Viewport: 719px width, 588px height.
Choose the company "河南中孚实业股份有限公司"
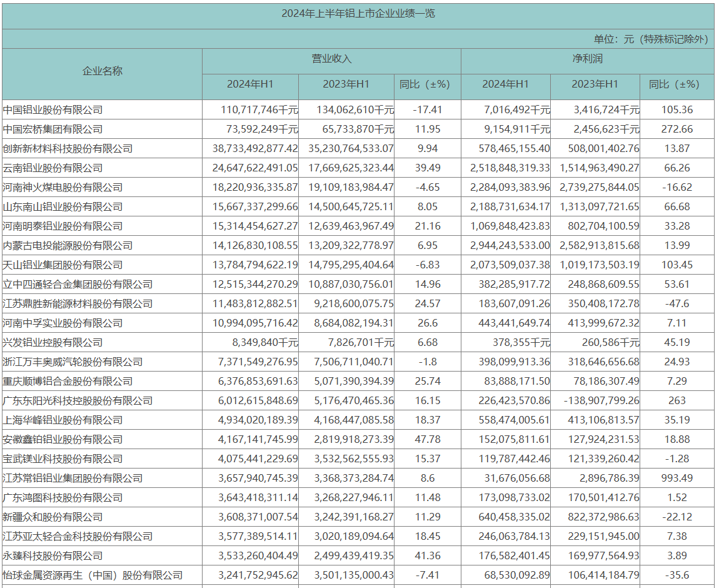pos(63,323)
